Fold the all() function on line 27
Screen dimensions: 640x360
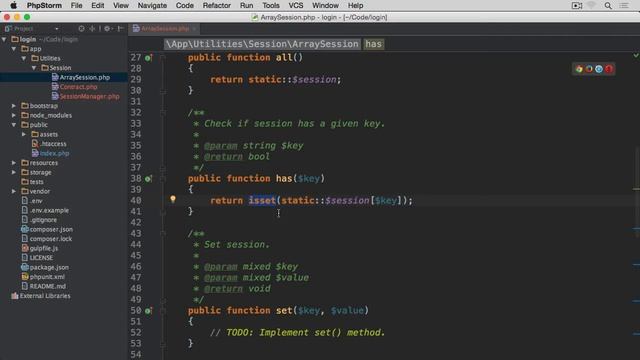[163, 58]
